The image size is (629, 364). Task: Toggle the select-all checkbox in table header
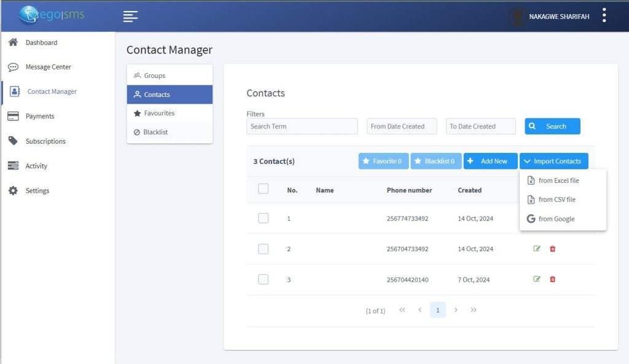(264, 189)
